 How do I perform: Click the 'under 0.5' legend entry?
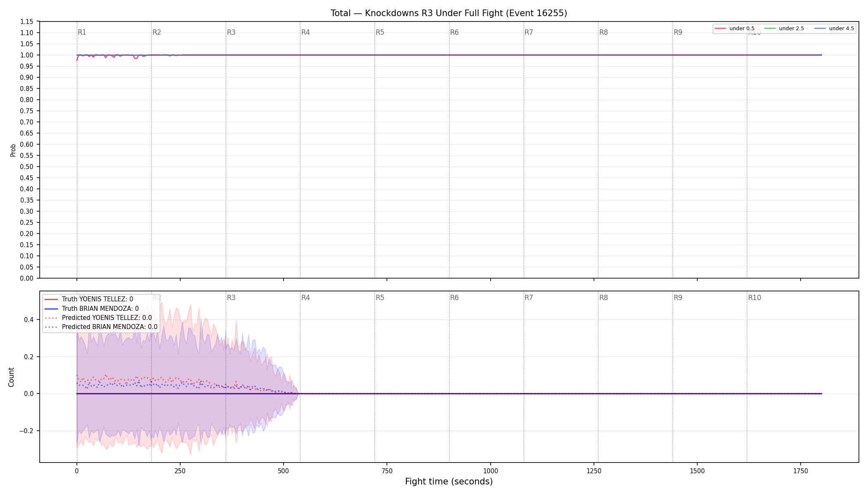[735, 29]
